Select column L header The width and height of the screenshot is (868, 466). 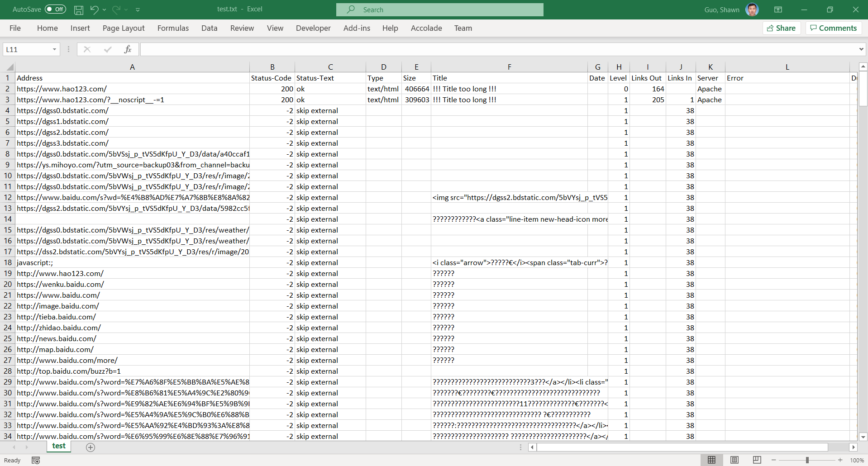(x=787, y=67)
